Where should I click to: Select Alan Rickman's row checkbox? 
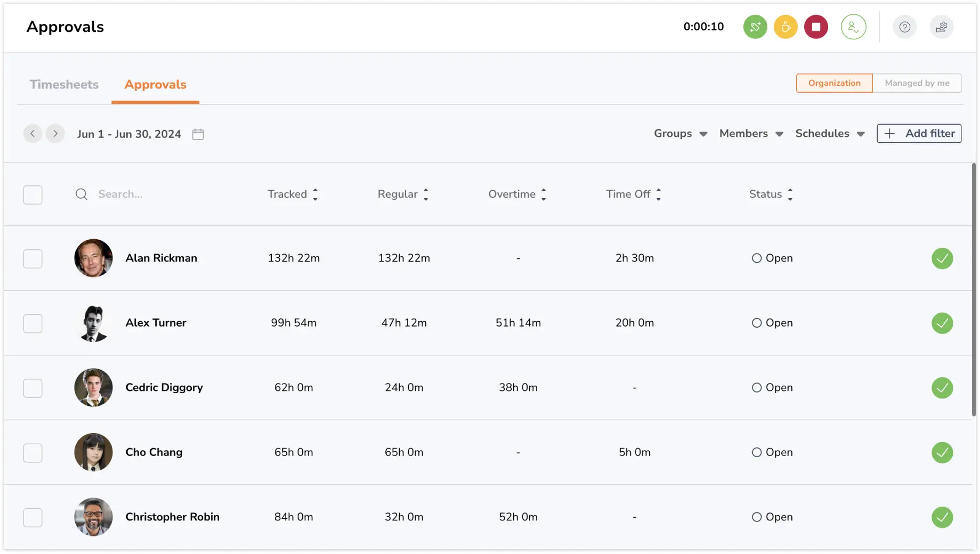coord(33,259)
